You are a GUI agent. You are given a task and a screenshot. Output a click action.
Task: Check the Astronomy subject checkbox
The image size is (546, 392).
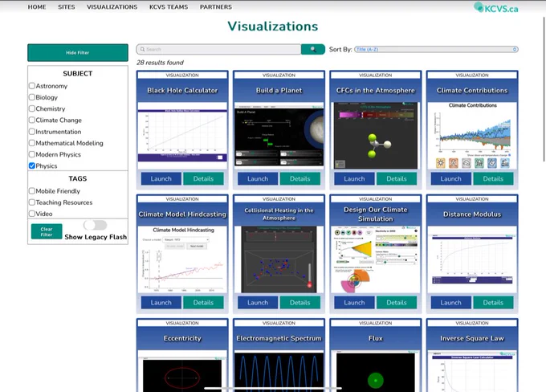click(32, 86)
